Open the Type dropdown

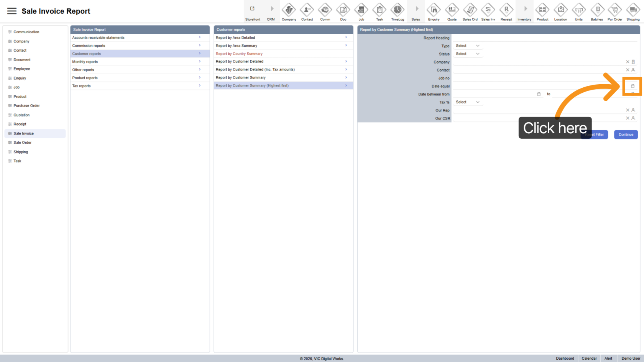click(467, 46)
